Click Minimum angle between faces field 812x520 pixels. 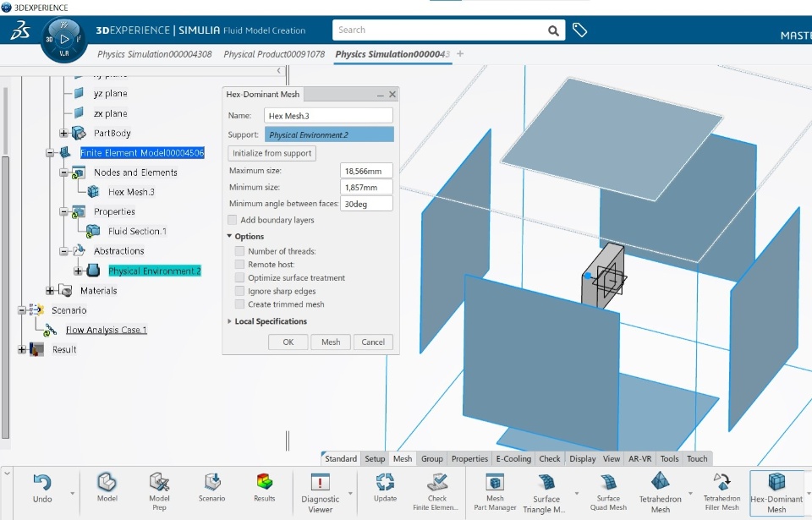pyautogui.click(x=366, y=204)
